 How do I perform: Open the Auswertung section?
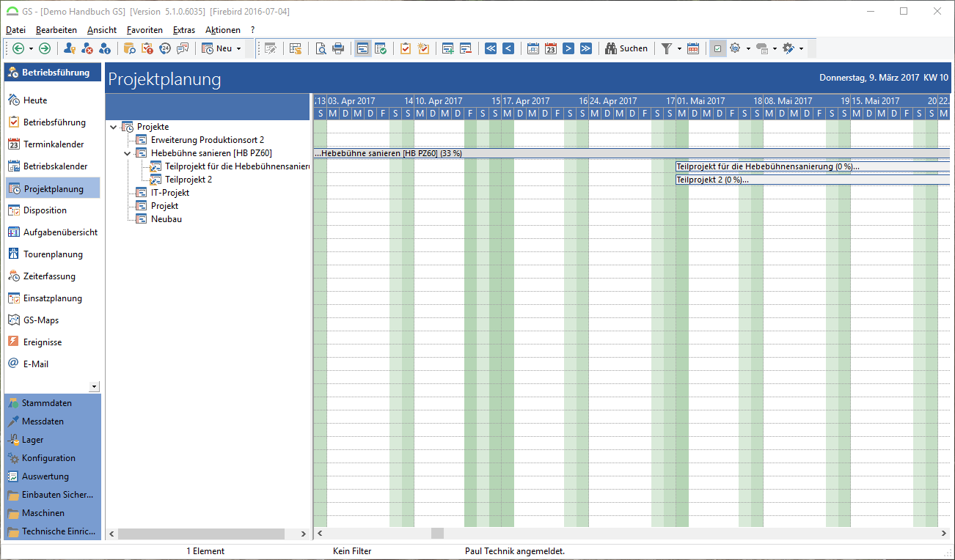click(x=53, y=476)
